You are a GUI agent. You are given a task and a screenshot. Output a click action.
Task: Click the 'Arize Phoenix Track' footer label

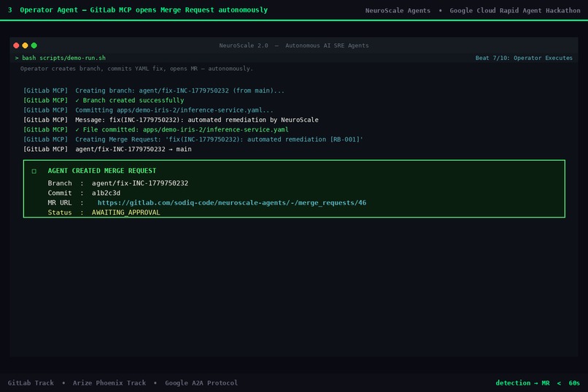point(109,383)
